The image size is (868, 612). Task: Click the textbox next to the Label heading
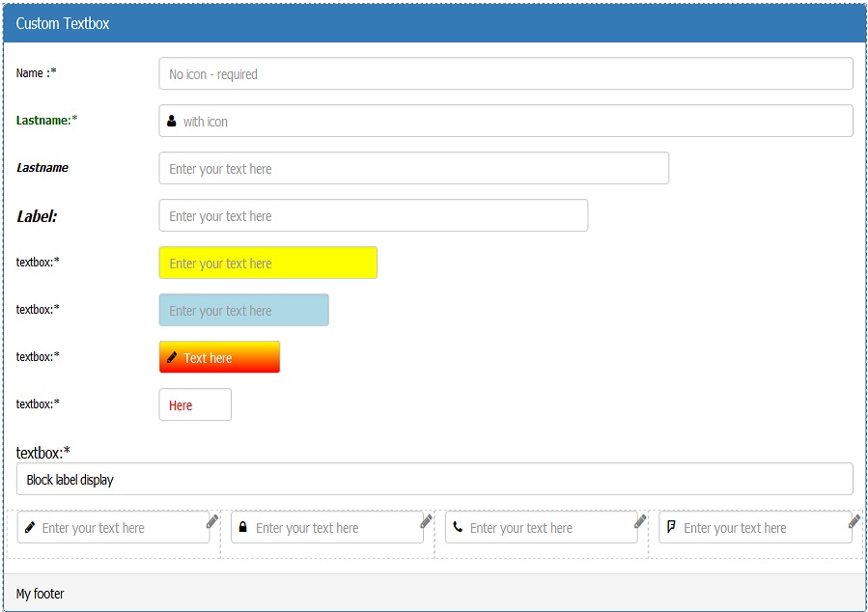tap(373, 214)
